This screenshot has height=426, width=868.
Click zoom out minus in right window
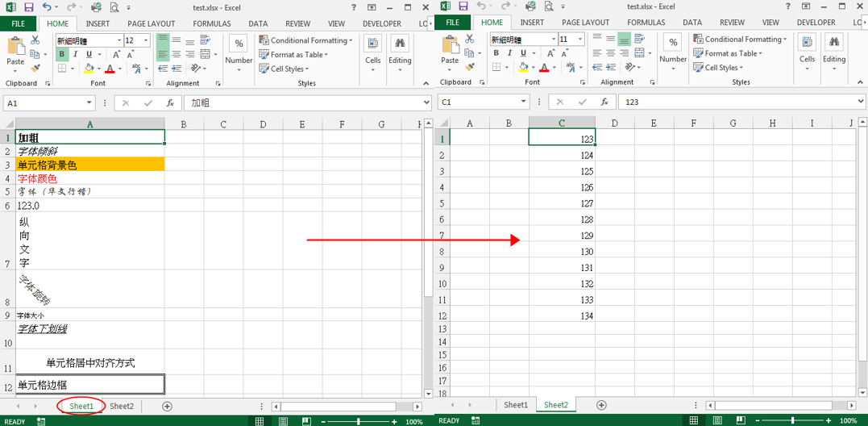[758, 421]
